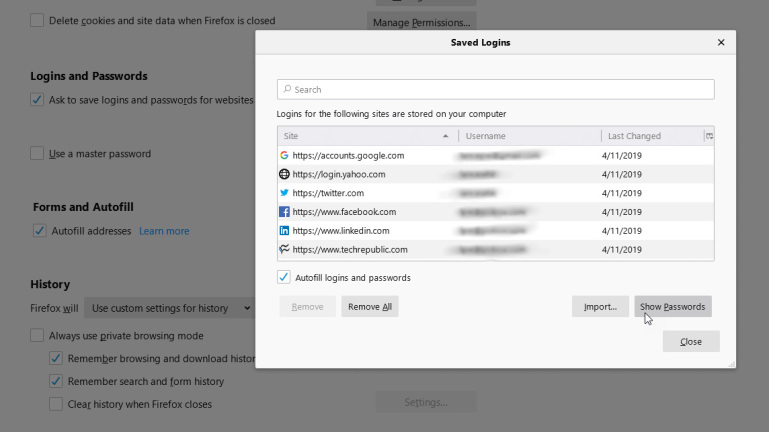The image size is (769, 432).
Task: Click the blurred username in the Twitter row
Action: (x=478, y=193)
